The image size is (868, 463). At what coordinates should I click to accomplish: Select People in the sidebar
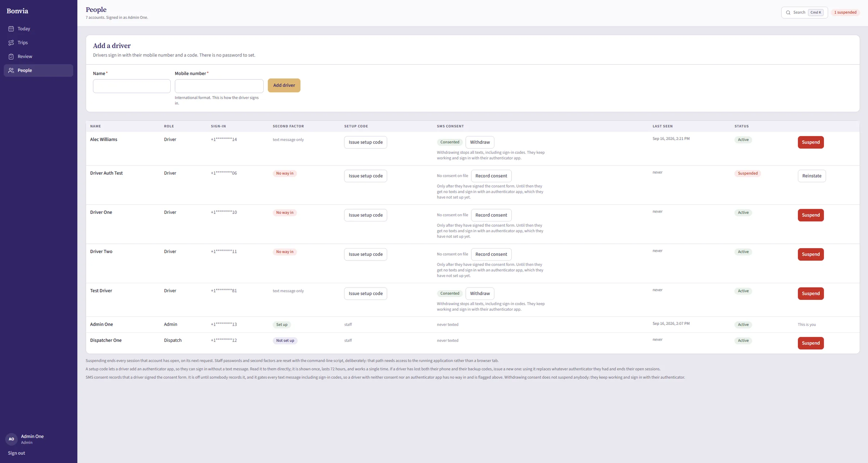(x=38, y=71)
